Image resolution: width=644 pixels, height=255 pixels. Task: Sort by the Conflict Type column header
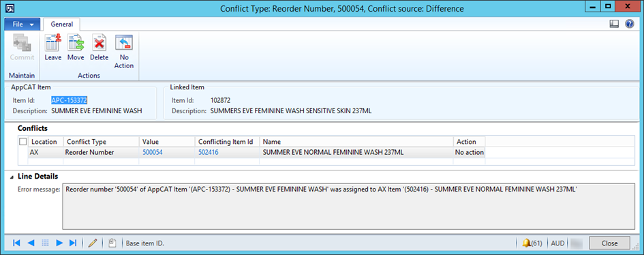pyautogui.click(x=101, y=142)
